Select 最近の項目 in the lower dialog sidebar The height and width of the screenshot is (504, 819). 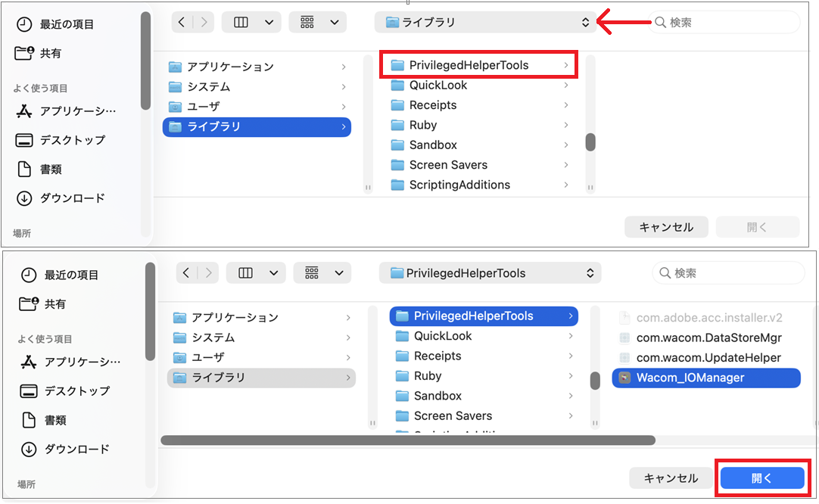click(60, 275)
